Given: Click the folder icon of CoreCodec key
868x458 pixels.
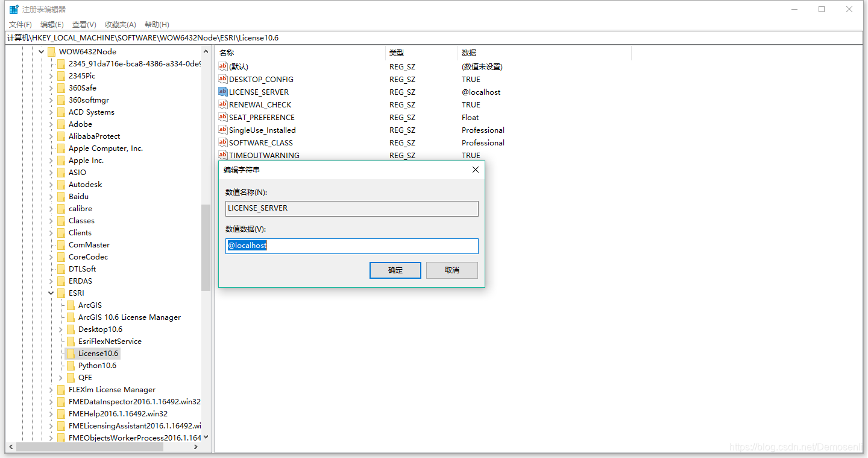Looking at the screenshot, I should click(x=61, y=256).
